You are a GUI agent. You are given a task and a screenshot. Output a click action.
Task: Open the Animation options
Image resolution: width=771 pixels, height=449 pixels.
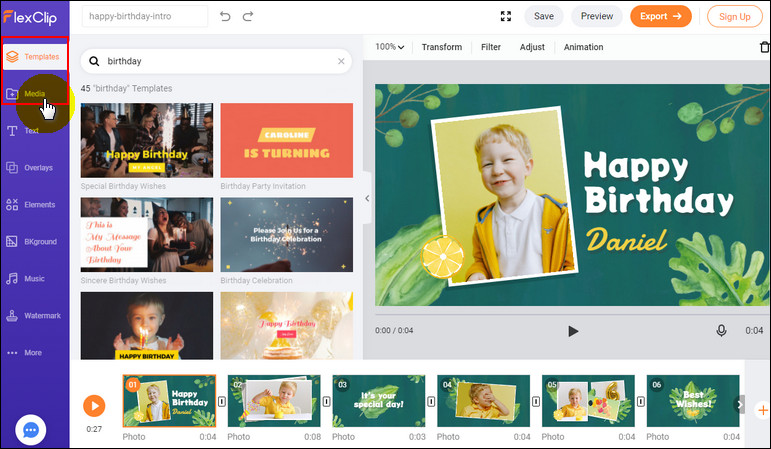(x=583, y=47)
